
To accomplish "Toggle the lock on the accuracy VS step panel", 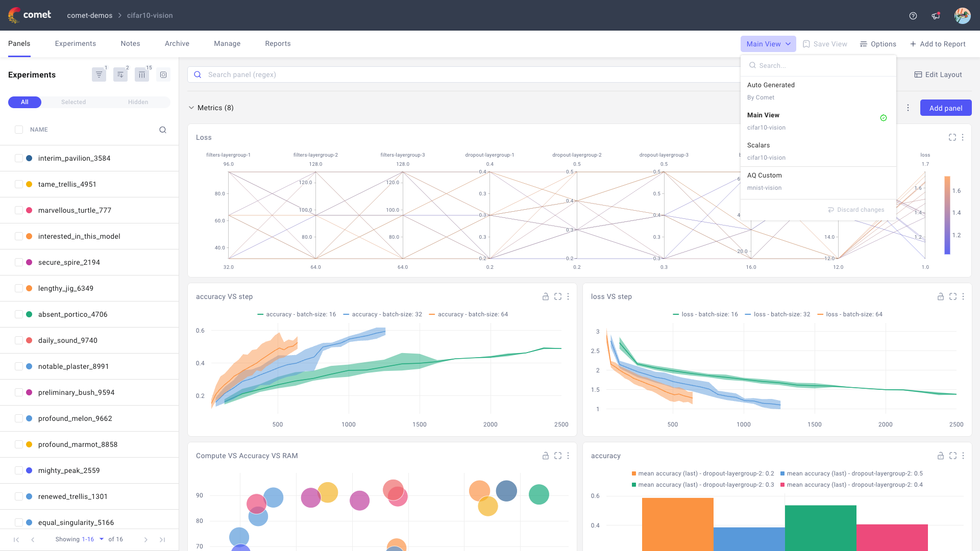I will coord(545,296).
